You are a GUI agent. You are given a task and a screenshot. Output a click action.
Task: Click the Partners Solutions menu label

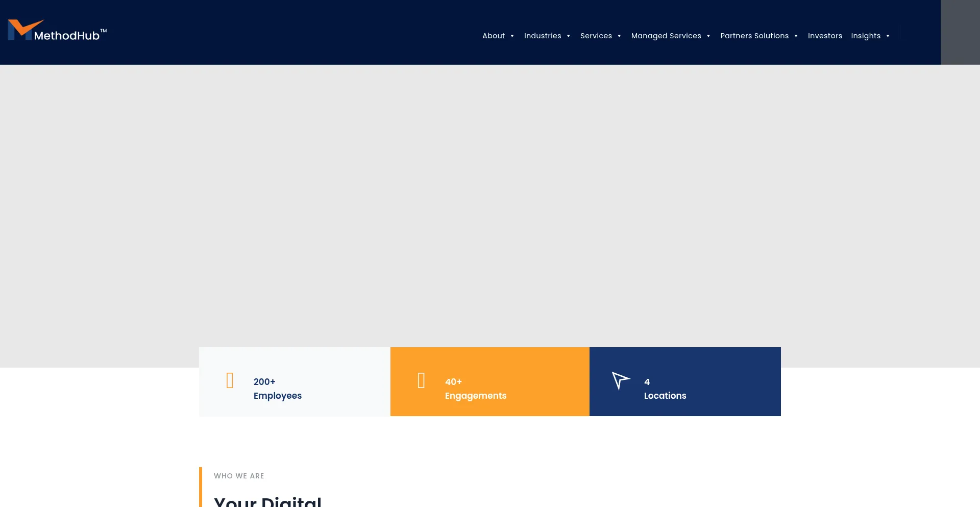coord(754,36)
